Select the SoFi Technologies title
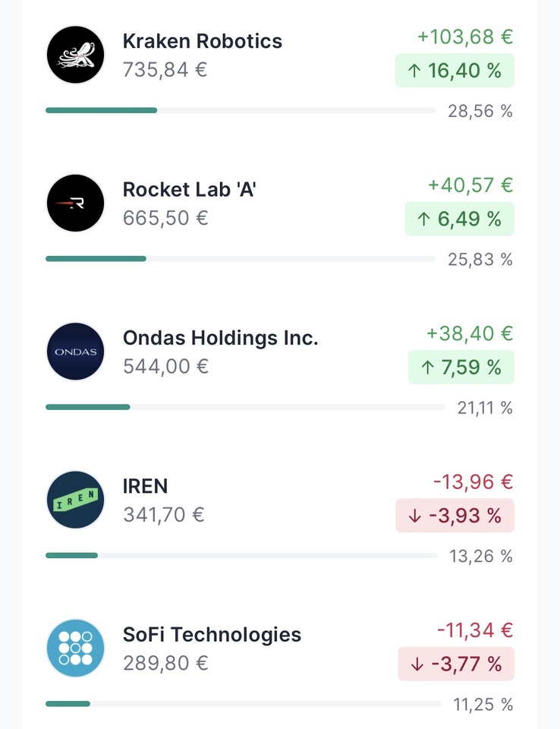Screen dimensions: 560x729 (x=212, y=634)
